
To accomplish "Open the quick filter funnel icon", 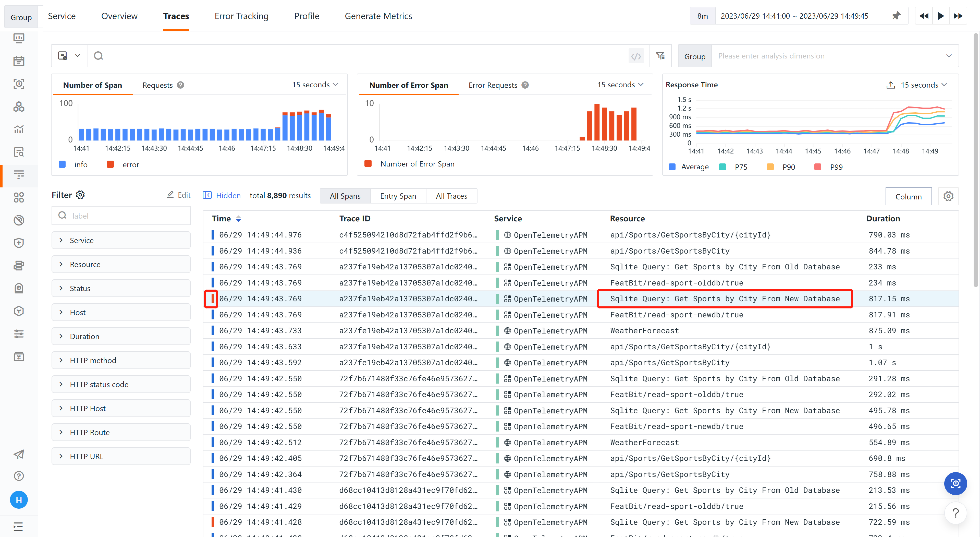I will [x=660, y=56].
